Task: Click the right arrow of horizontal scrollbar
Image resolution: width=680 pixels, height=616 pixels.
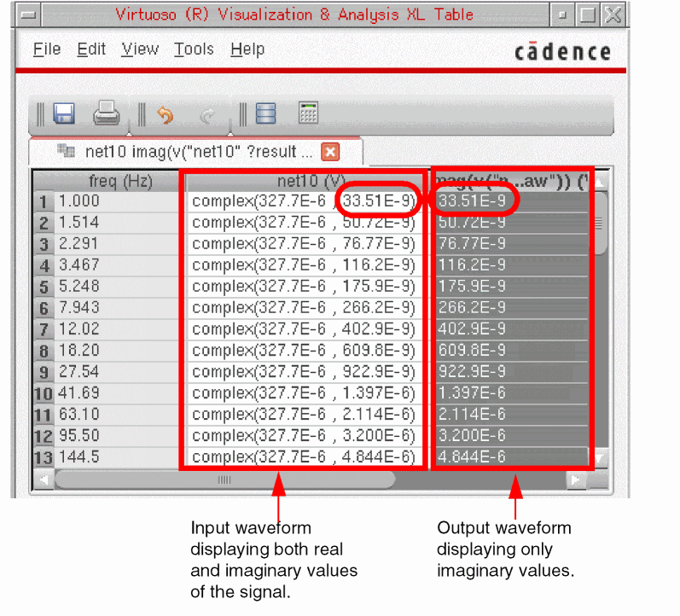Action: [x=576, y=479]
